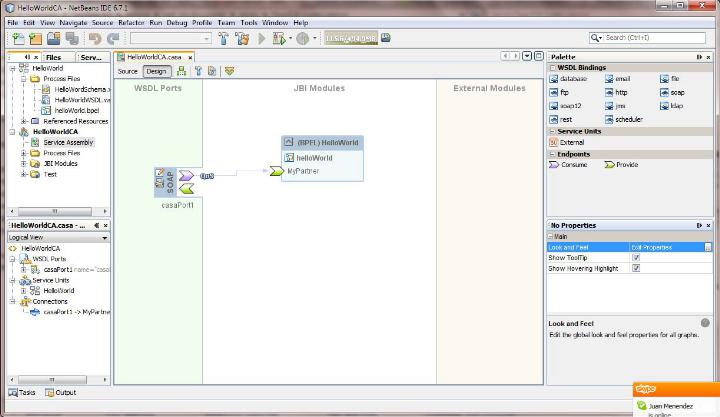This screenshot has height=417, width=720.
Task: Collapse the Endpoints palette section
Action: [552, 154]
